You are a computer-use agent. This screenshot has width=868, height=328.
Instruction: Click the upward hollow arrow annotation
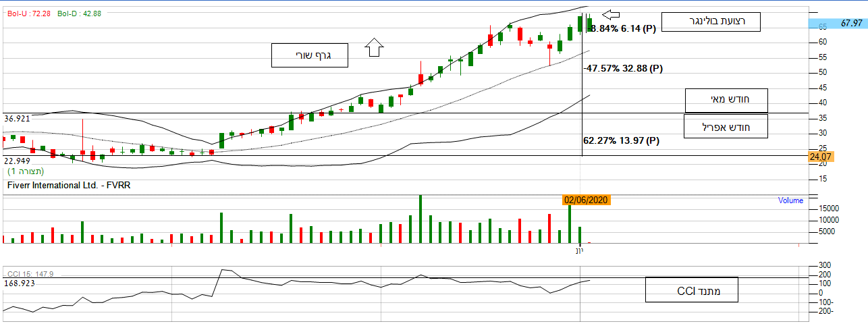tap(373, 47)
